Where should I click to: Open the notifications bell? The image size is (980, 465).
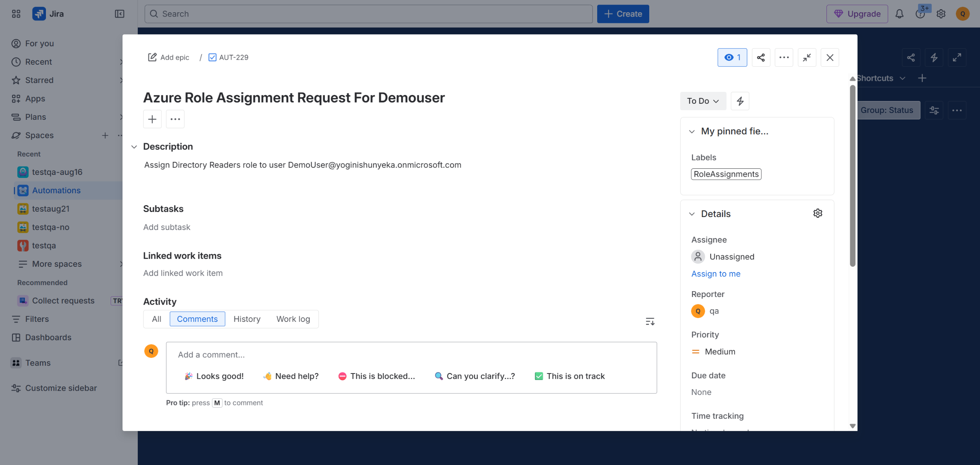(899, 14)
